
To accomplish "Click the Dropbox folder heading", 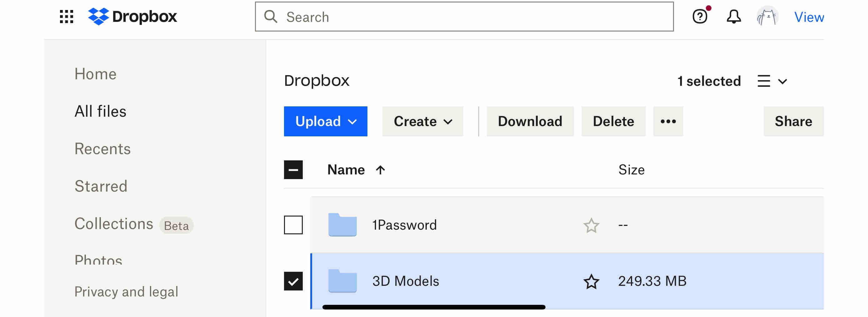I will click(317, 81).
